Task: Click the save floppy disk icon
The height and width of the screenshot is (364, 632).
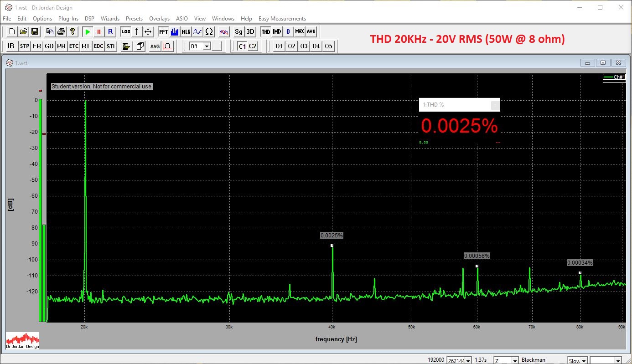Action: click(35, 32)
